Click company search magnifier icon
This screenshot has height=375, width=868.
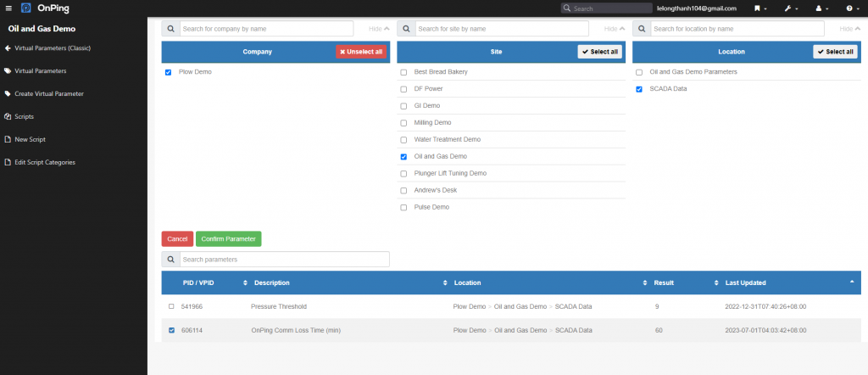[170, 29]
